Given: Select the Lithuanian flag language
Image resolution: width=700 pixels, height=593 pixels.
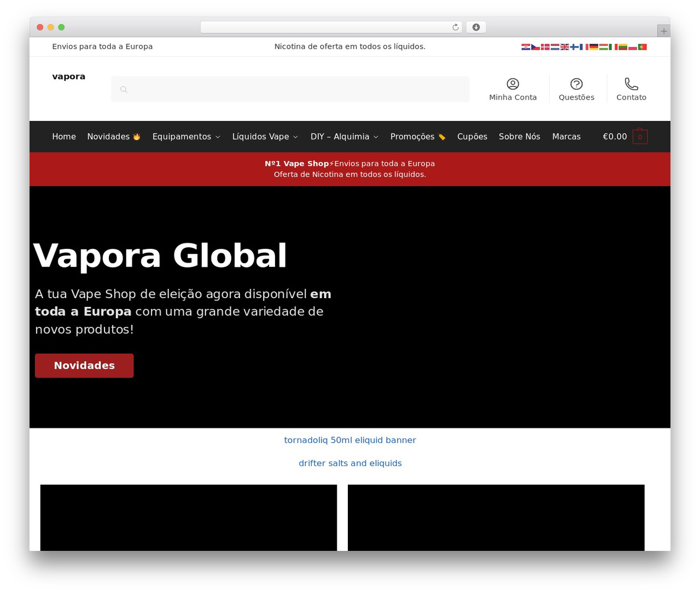Looking at the screenshot, I should pos(623,47).
